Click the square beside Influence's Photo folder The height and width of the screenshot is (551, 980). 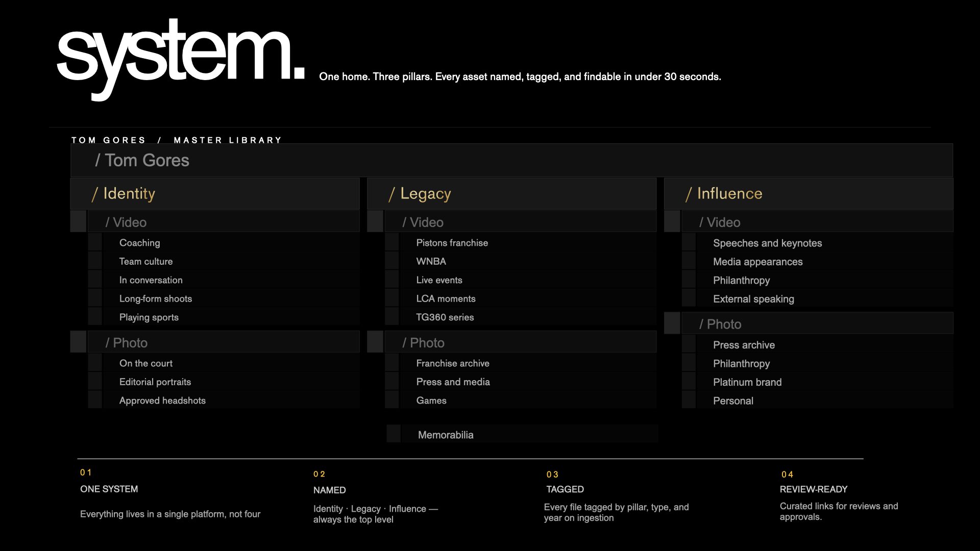(672, 323)
